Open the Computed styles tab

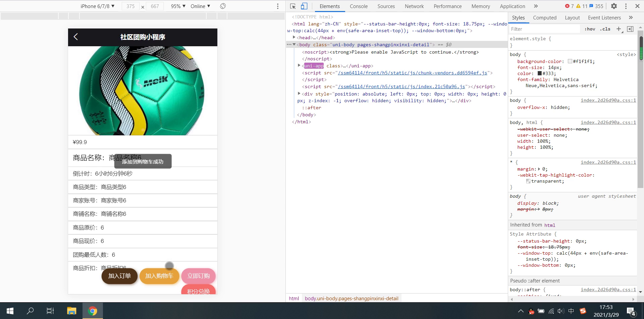coord(545,17)
